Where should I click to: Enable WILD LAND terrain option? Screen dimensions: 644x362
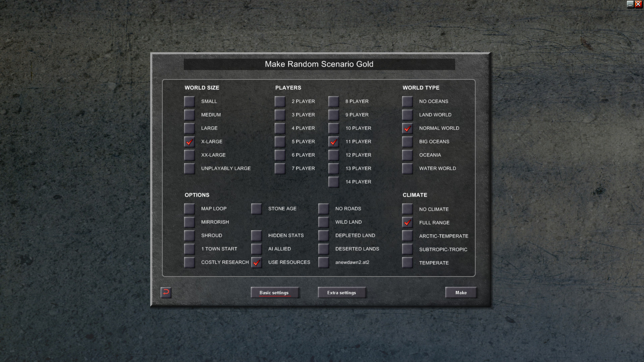(x=323, y=222)
